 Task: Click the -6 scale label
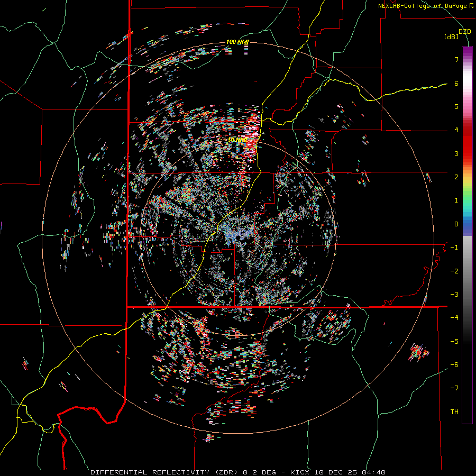pos(454,365)
